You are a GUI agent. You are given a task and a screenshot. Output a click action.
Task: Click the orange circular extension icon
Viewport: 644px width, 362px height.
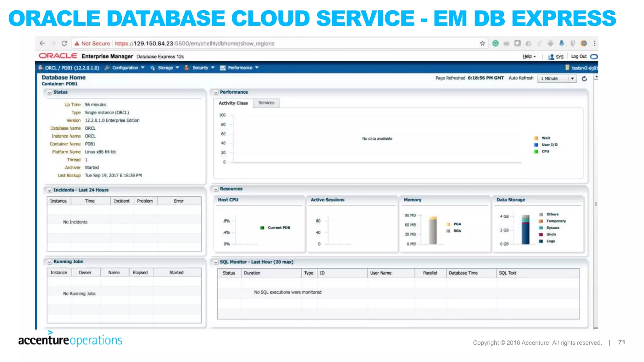pos(584,43)
